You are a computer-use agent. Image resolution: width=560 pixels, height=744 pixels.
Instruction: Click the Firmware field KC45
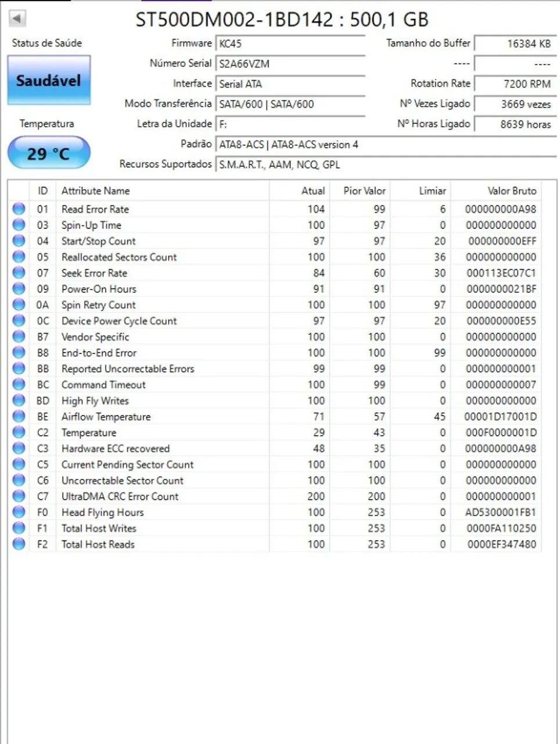290,44
